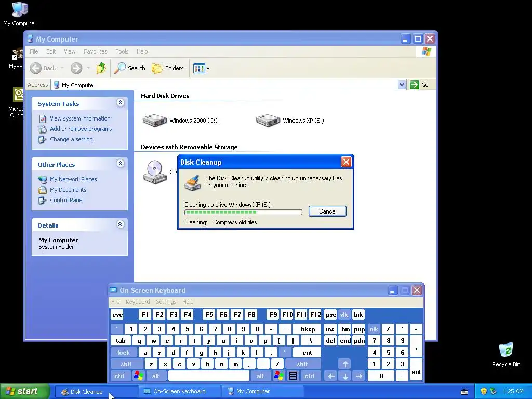The height and width of the screenshot is (399, 532).
Task: Click the Back arrow in My Computer toolbar
Action: pyautogui.click(x=36, y=68)
